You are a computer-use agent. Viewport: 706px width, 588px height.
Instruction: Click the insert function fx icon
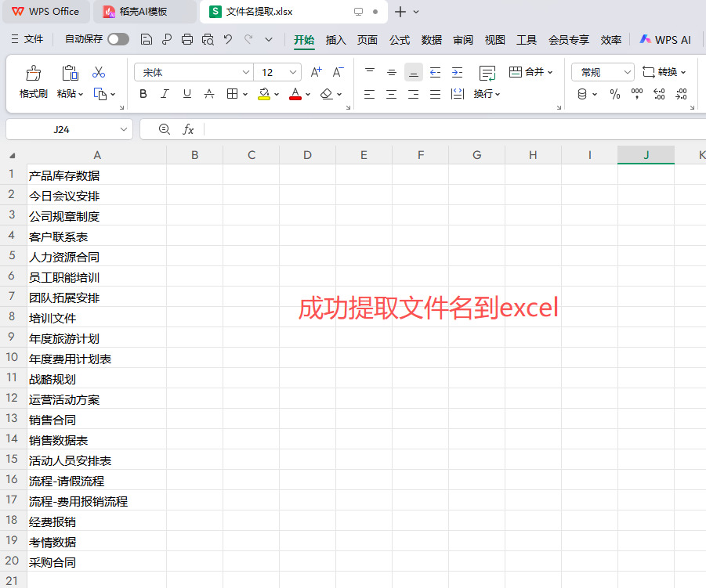pos(188,129)
